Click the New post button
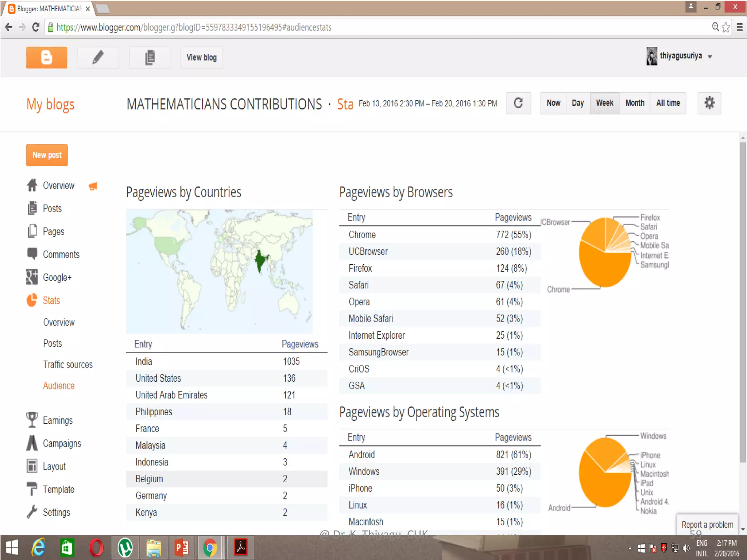Image resolution: width=747 pixels, height=560 pixels. point(47,155)
